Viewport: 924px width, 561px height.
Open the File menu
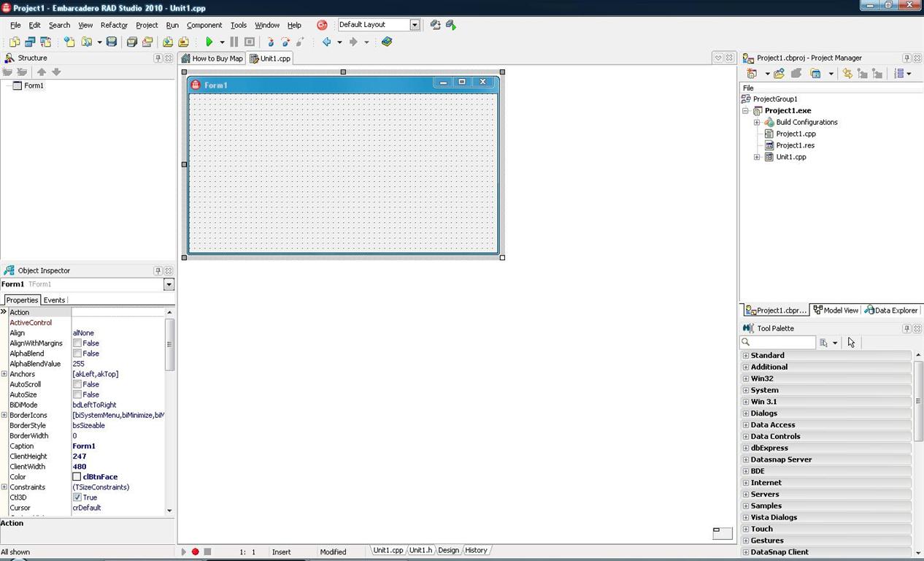[x=15, y=25]
